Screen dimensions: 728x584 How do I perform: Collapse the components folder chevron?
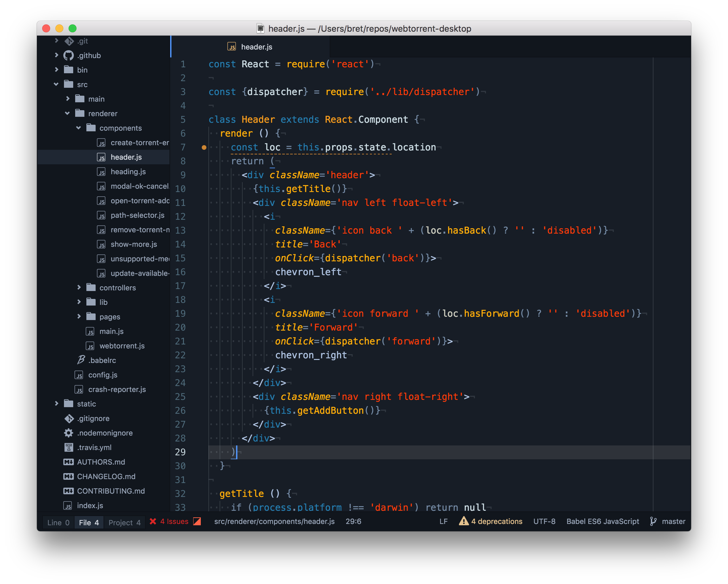79,128
